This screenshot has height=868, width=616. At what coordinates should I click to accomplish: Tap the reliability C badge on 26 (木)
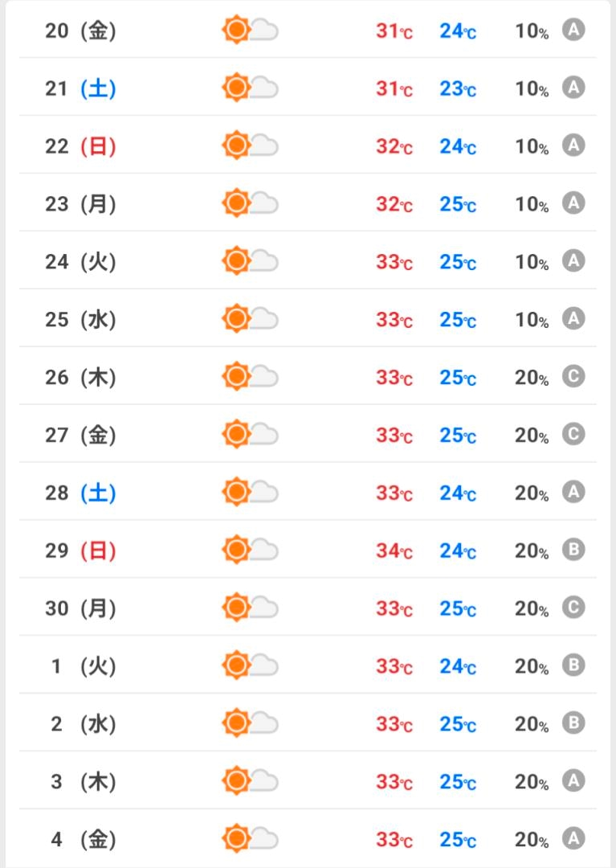(573, 376)
